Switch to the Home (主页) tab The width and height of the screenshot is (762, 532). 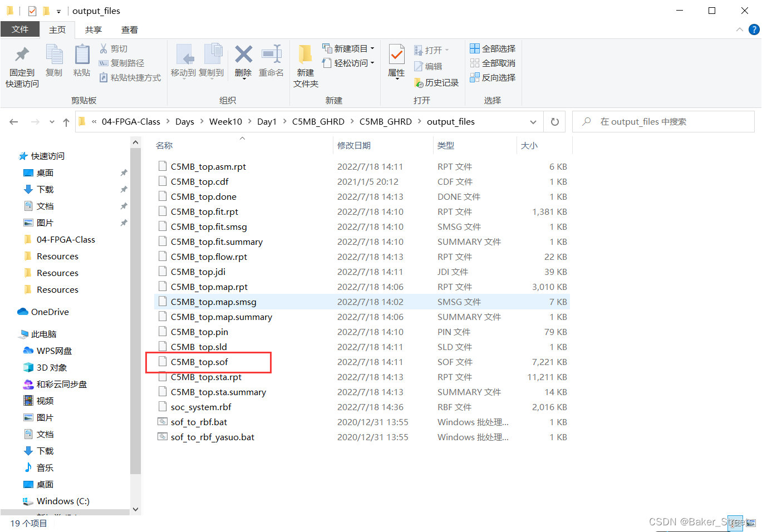(57, 29)
